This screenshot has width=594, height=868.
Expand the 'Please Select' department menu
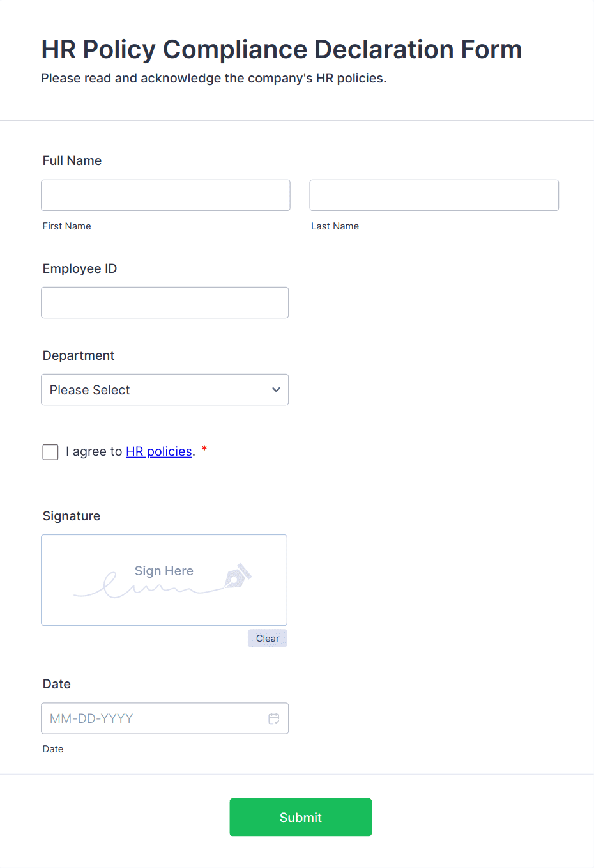[165, 389]
